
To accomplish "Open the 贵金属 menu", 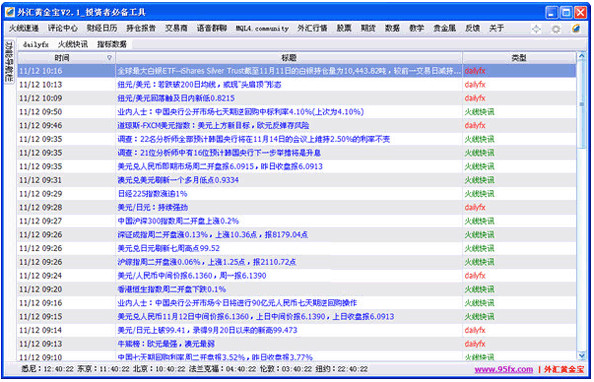I will [x=444, y=28].
